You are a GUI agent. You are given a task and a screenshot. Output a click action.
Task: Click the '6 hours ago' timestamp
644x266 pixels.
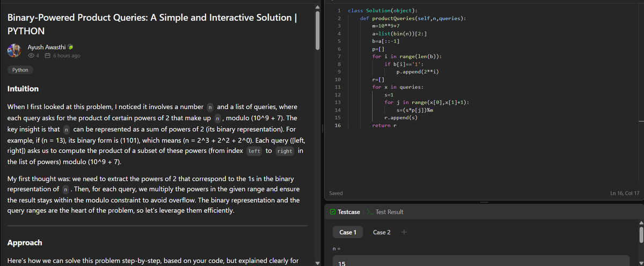pos(67,56)
